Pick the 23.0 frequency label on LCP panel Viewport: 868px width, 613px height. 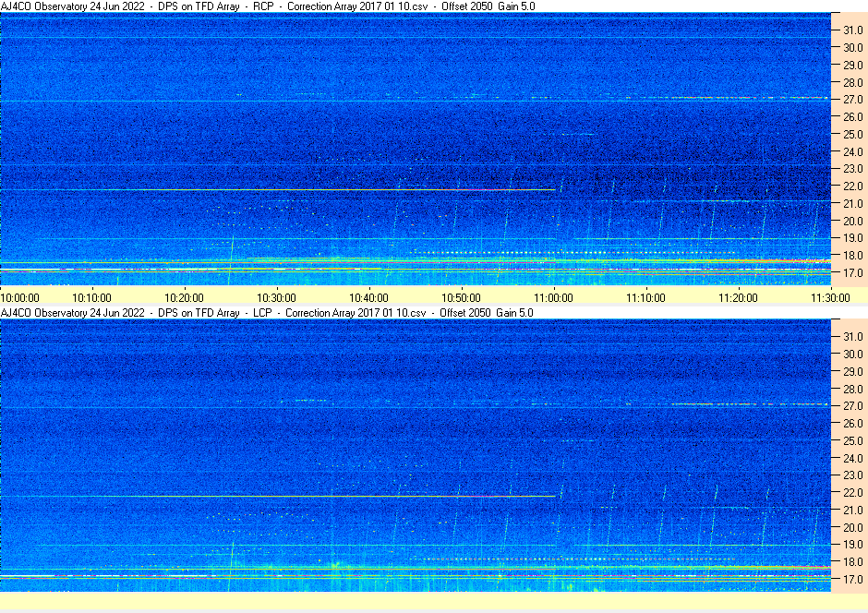pos(852,475)
